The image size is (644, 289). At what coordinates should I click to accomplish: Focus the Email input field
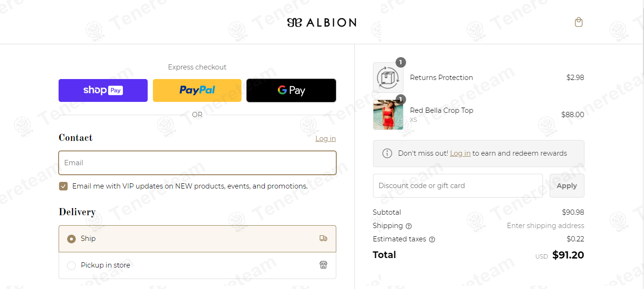(x=197, y=163)
